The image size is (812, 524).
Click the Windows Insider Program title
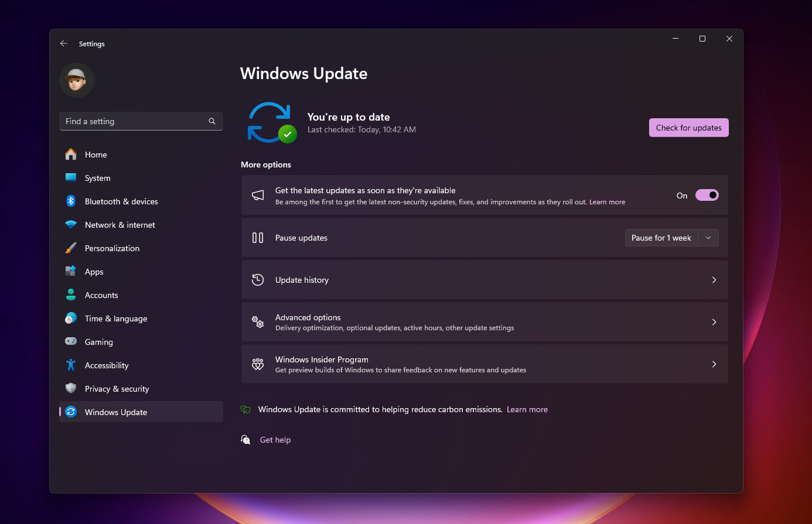tap(322, 359)
